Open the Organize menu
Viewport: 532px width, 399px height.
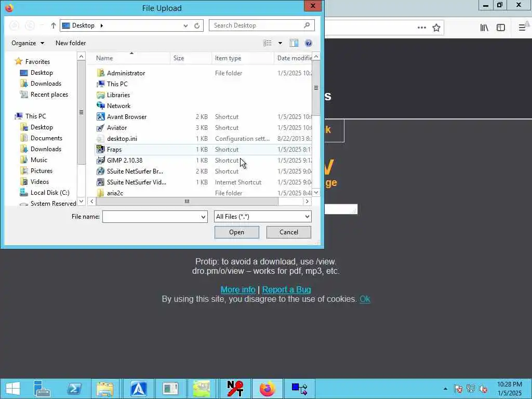click(28, 43)
